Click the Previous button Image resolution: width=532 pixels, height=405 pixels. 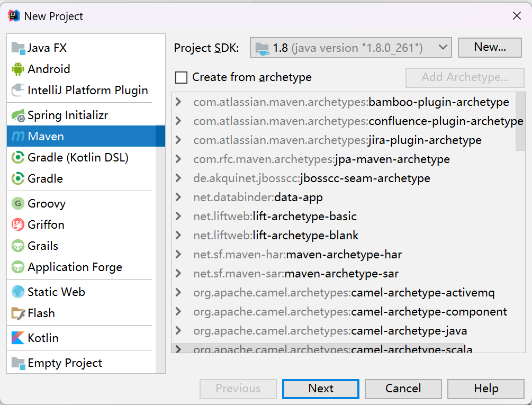click(238, 389)
